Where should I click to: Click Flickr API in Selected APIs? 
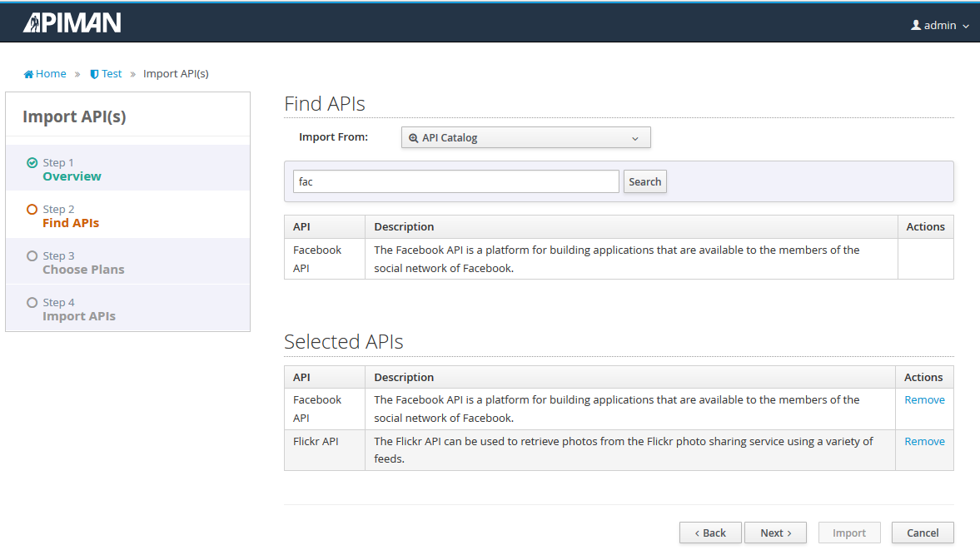click(x=316, y=441)
